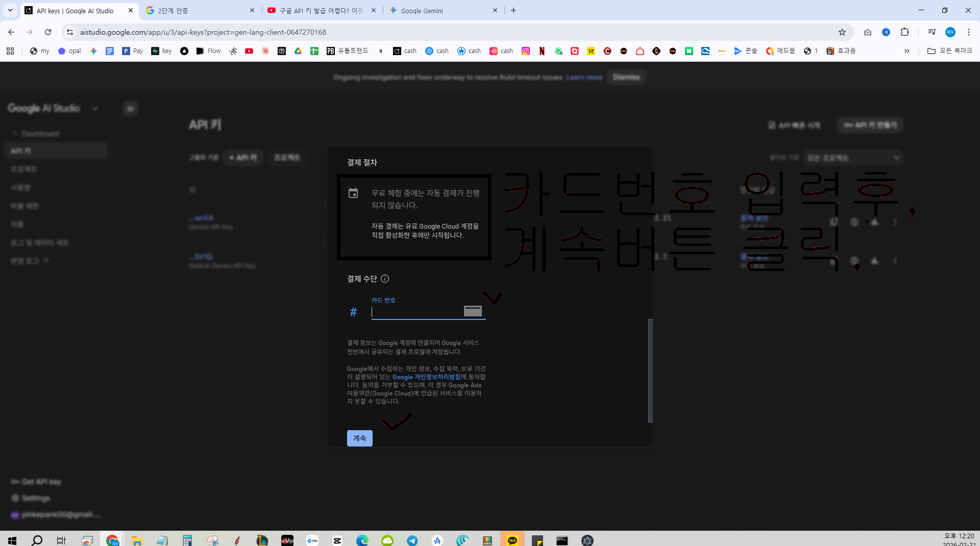
Task: Switch to the 2단계 인증 tab
Action: [200, 10]
